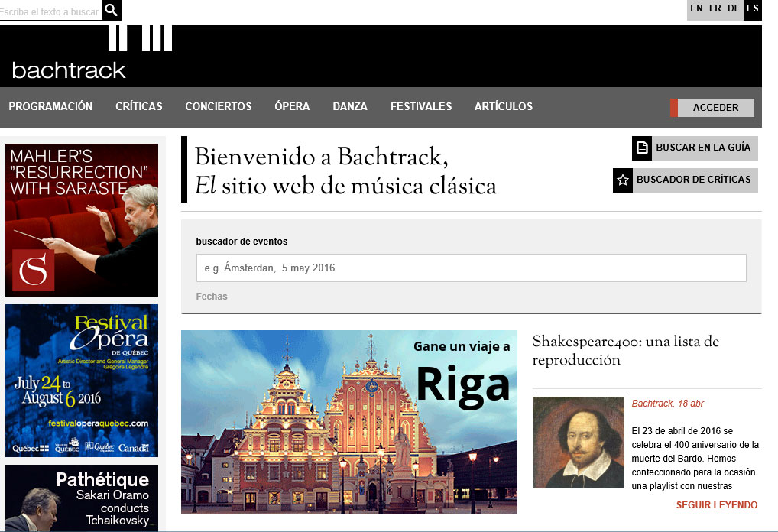
Task: Click the Acceder login button
Action: click(x=712, y=108)
